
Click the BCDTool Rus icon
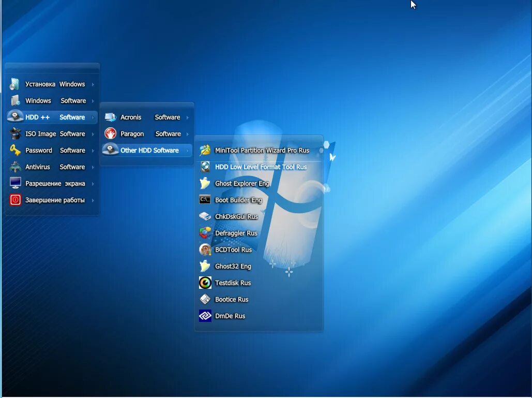205,249
